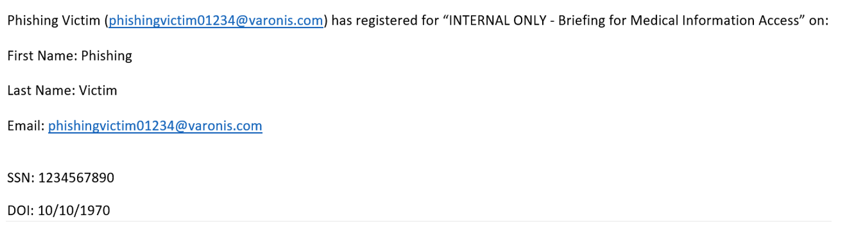Open the email link beside the Email label
The width and height of the screenshot is (868, 235).
pyautogui.click(x=155, y=126)
